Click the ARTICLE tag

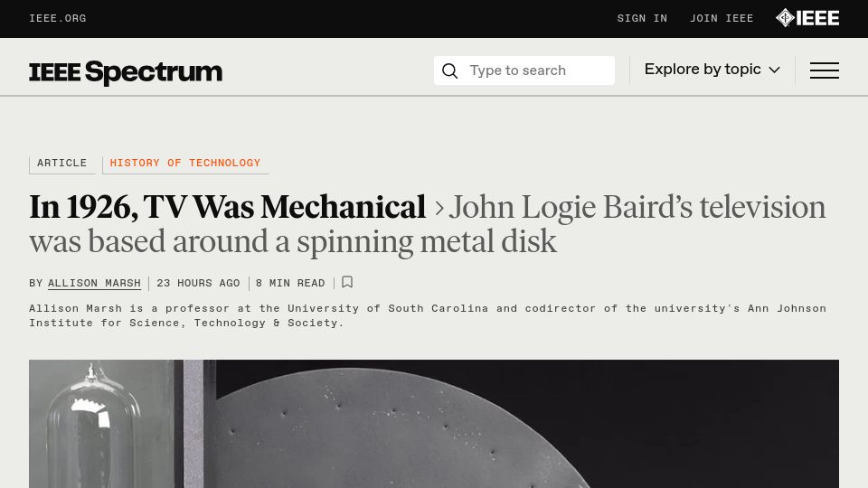62,164
